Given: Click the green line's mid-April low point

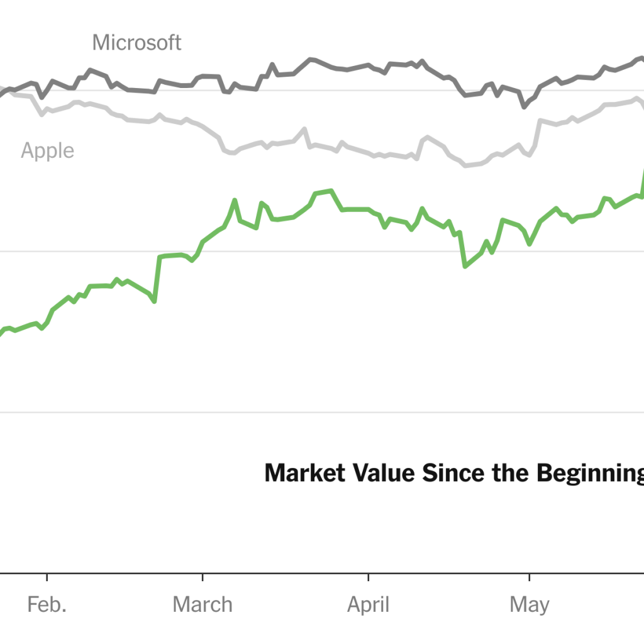Looking at the screenshot, I should click(x=465, y=267).
